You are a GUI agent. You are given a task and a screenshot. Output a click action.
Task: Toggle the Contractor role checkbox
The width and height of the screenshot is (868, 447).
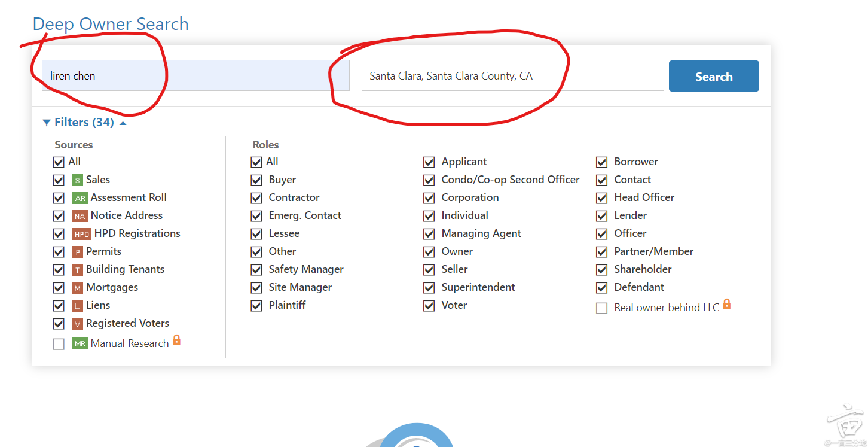pyautogui.click(x=256, y=198)
